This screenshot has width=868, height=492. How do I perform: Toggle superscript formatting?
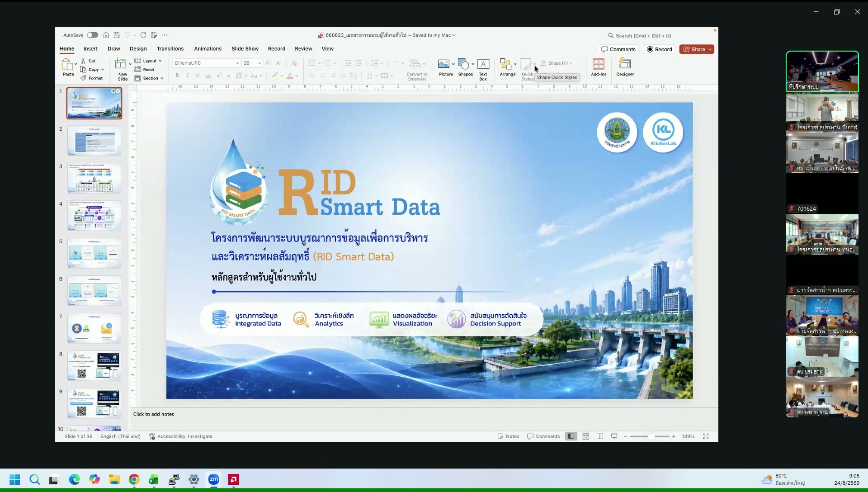219,76
